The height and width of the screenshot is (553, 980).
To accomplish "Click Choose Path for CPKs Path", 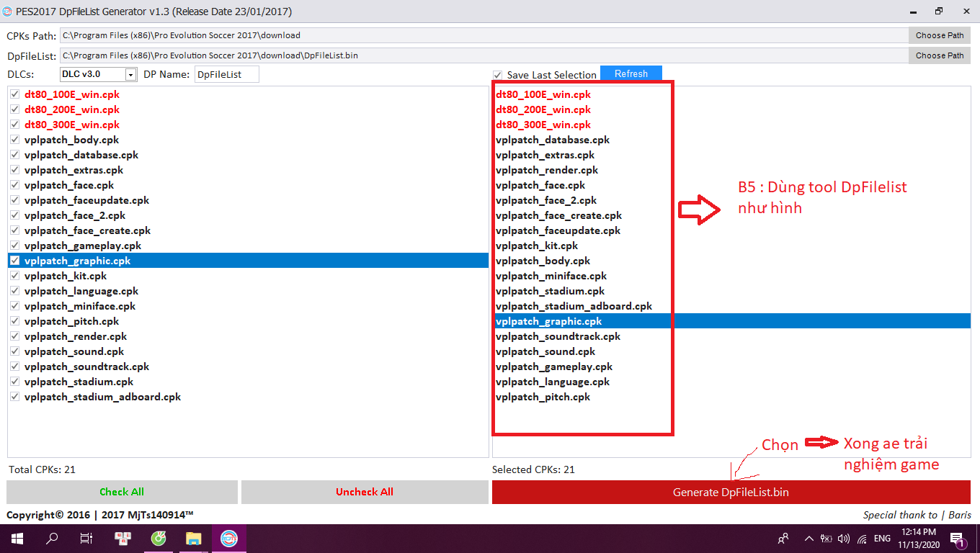I will point(940,35).
